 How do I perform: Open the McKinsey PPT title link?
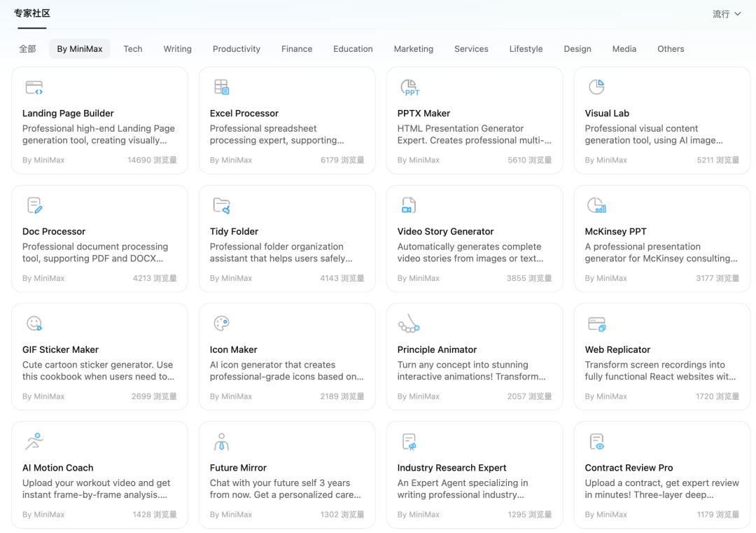tap(615, 232)
